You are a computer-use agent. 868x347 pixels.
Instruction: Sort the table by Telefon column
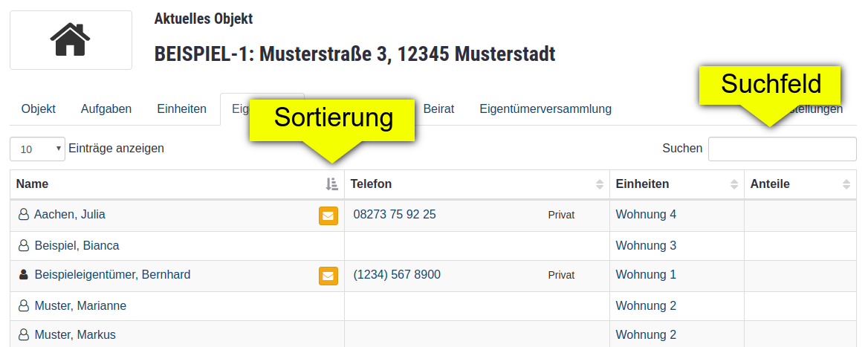(600, 184)
